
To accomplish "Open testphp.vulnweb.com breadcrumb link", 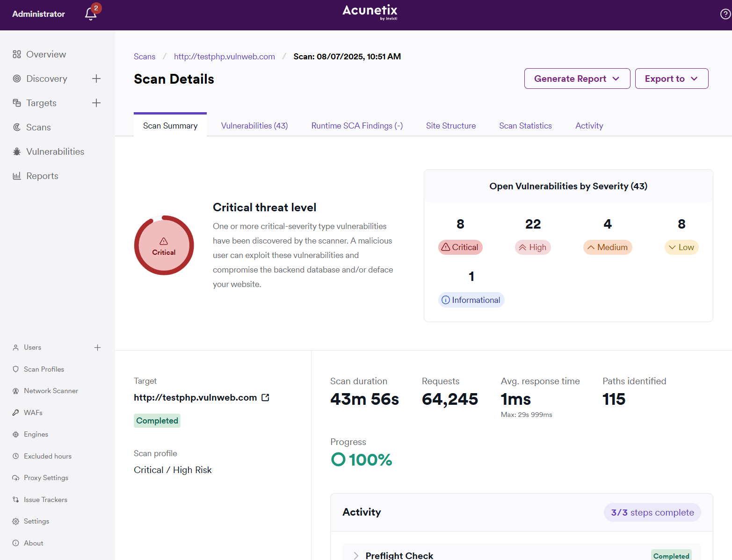I will click(x=225, y=57).
